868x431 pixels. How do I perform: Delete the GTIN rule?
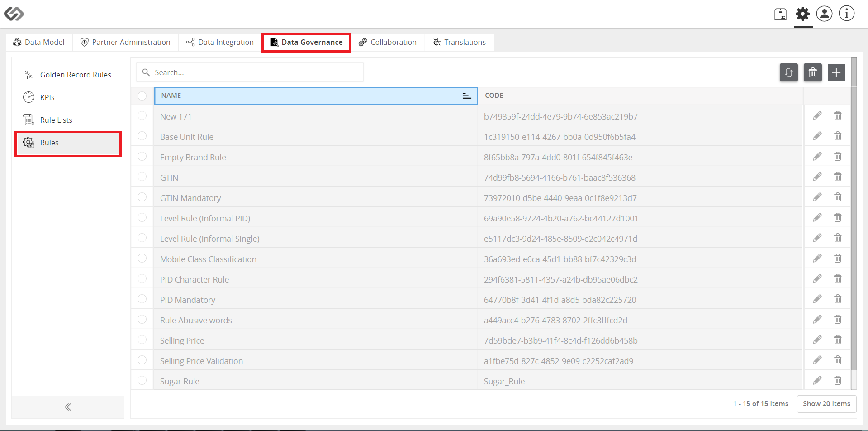point(837,177)
